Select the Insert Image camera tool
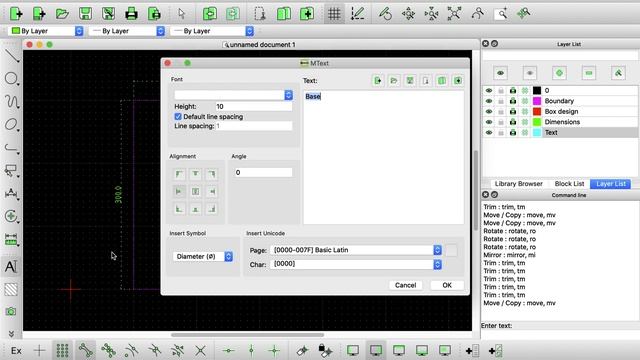This screenshot has height=360, width=640. pos(11,311)
